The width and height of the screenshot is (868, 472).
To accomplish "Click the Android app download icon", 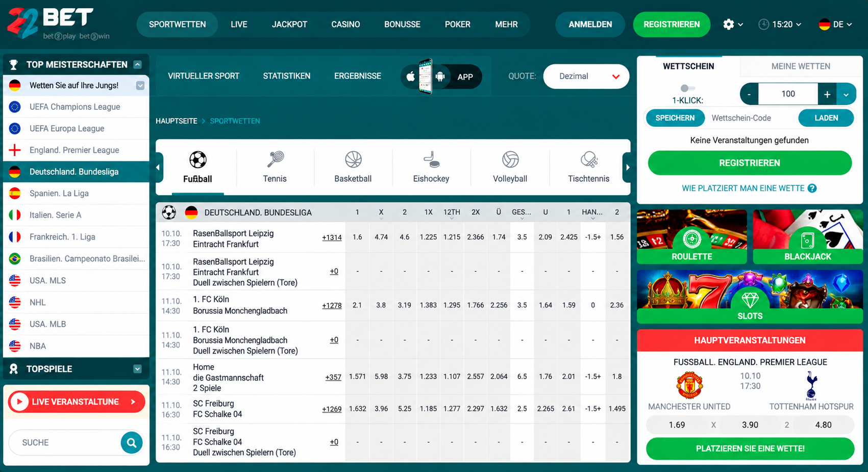I will click(x=440, y=77).
